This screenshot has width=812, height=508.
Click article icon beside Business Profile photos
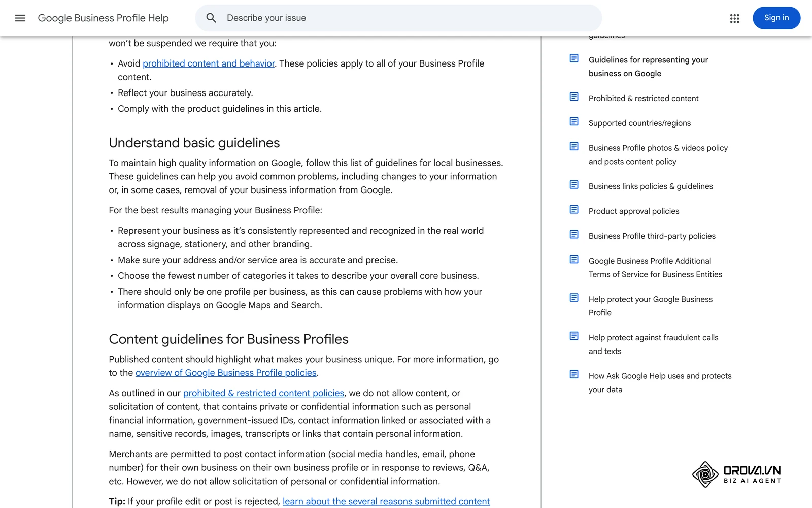(574, 146)
